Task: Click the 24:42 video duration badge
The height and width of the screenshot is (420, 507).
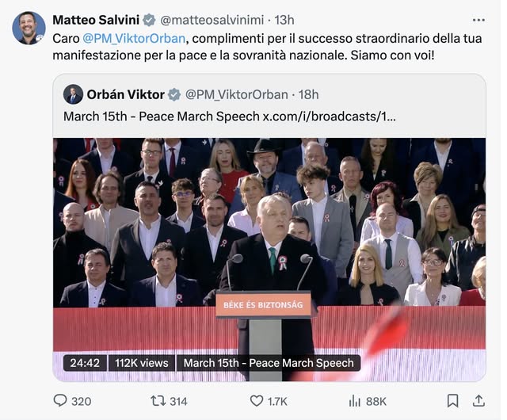Action: [85, 363]
